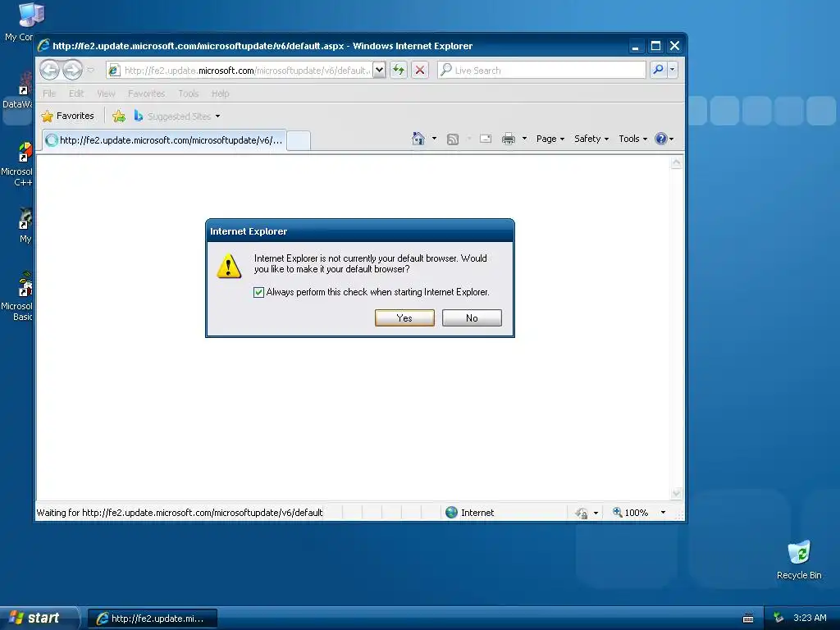Viewport: 840px width, 630px height.
Task: Click Add to Favorites Bar icon
Action: click(x=119, y=116)
